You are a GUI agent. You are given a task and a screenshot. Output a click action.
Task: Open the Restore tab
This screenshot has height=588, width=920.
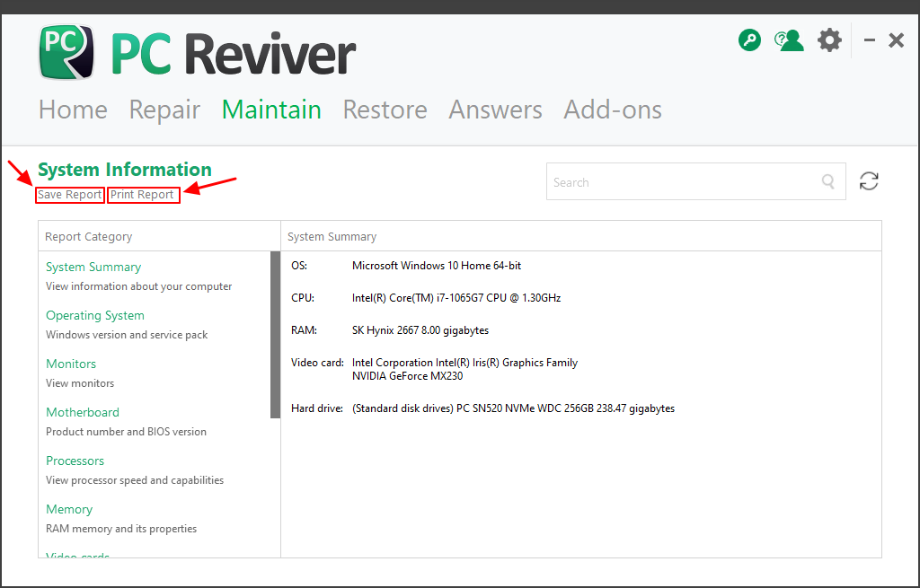385,110
